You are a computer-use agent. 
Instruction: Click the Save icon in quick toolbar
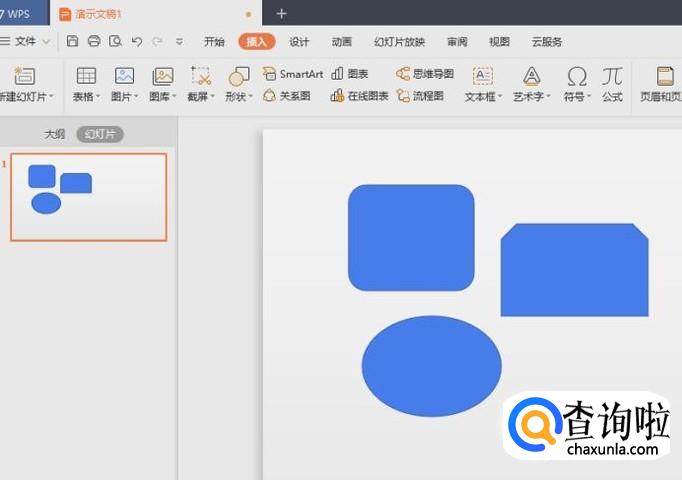(x=72, y=41)
